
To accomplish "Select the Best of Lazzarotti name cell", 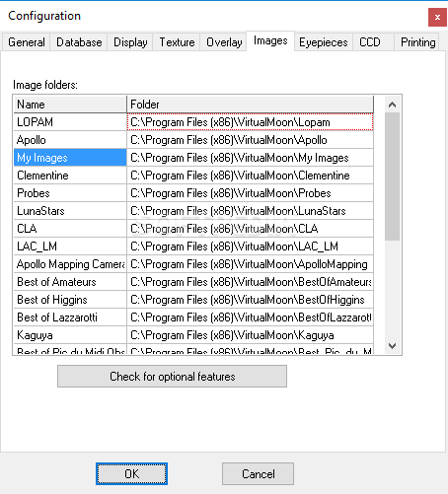I will pos(70,318).
